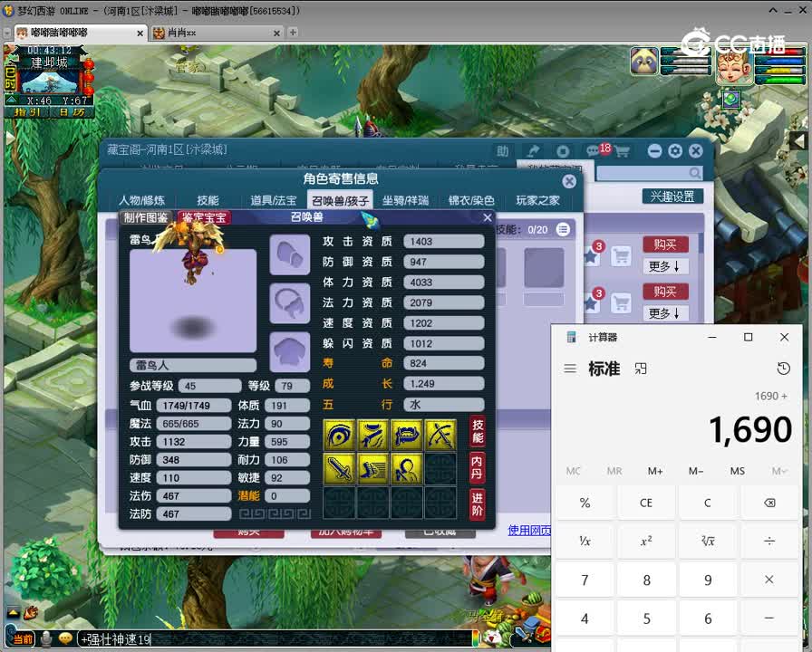
Task: Click the sixth pet skill icon beside the sword
Action: pyautogui.click(x=372, y=469)
